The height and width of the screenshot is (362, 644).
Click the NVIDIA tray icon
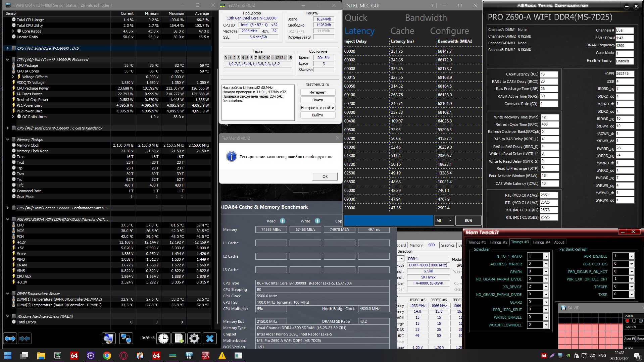click(x=568, y=356)
